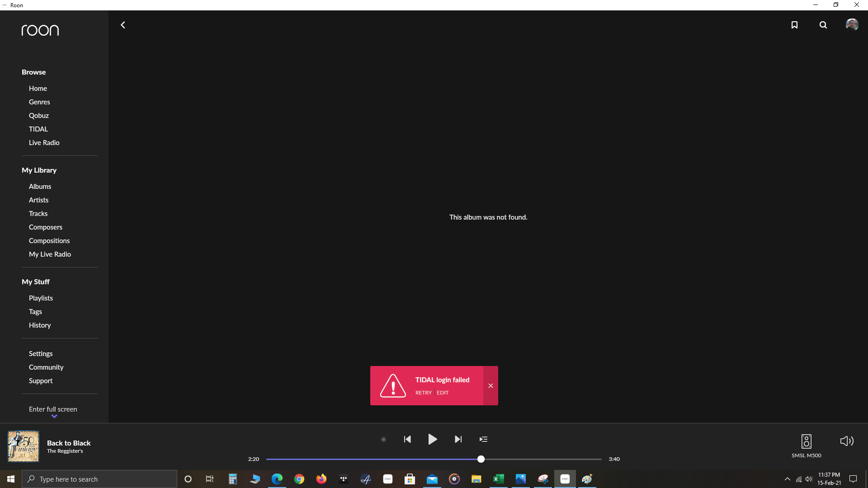
Task: View playback History
Action: coord(40,325)
